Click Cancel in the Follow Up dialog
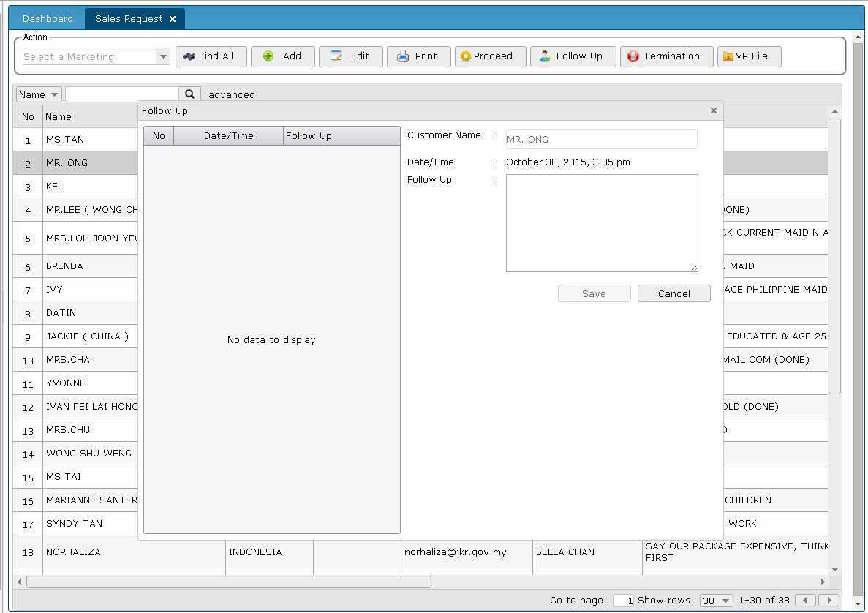The width and height of the screenshot is (868, 613). coord(673,293)
